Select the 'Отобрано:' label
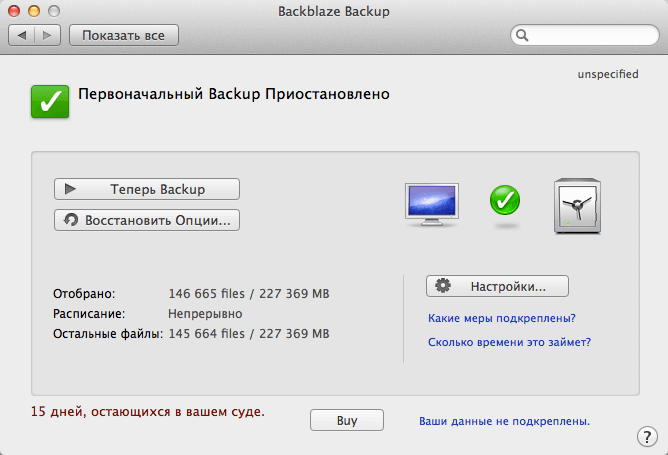This screenshot has width=668, height=455. (x=84, y=294)
